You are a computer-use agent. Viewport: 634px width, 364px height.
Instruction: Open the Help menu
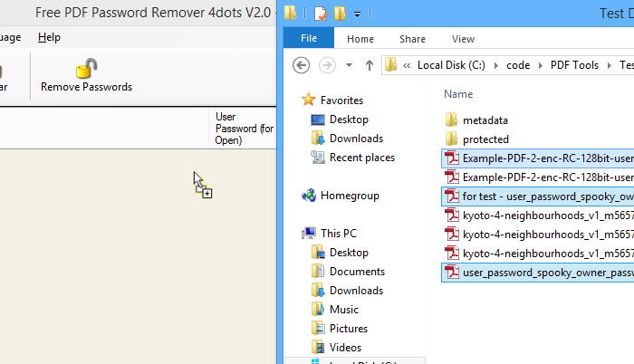tap(49, 37)
